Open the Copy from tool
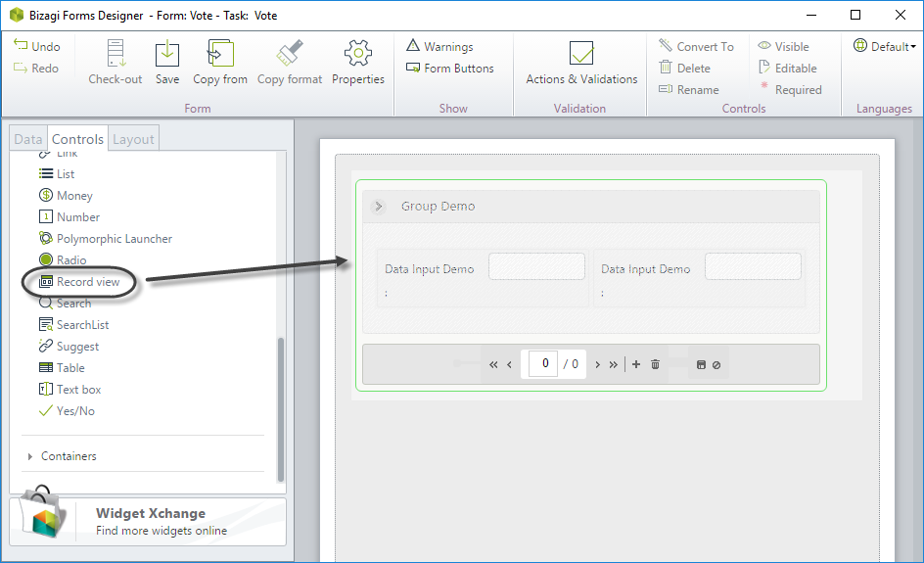 click(x=220, y=62)
